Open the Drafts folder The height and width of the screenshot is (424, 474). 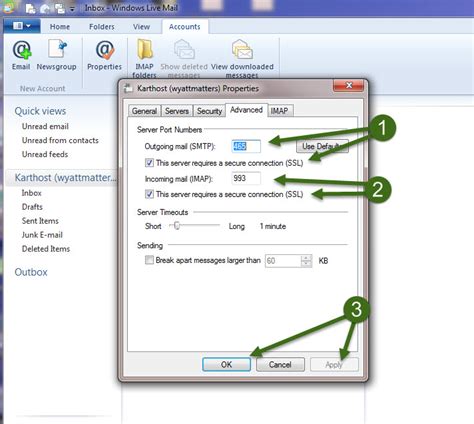tap(32, 207)
